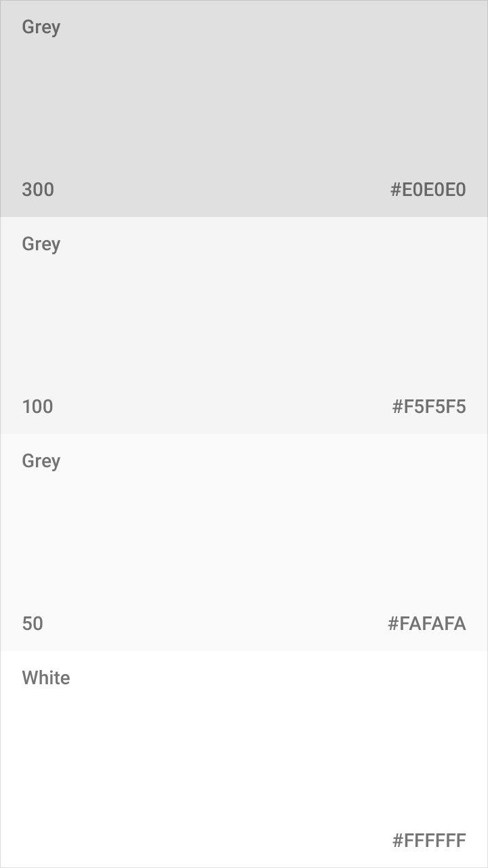Click the Grey label above 100
This screenshot has height=868, width=488.
coord(41,245)
